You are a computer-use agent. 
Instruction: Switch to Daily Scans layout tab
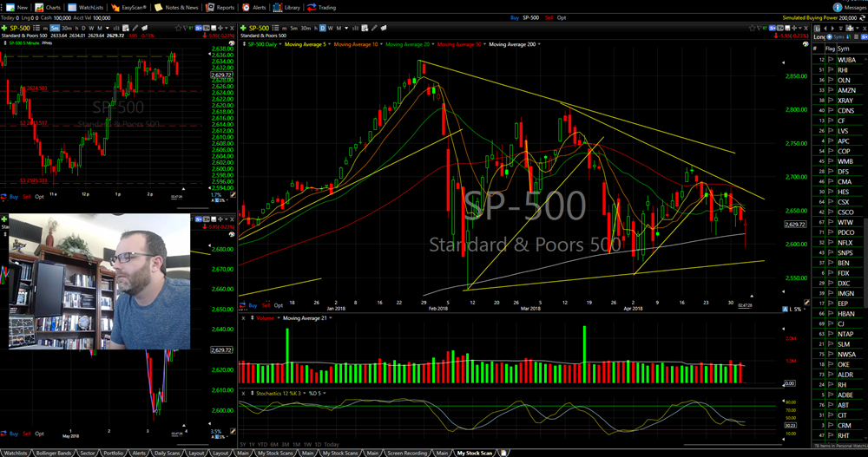click(x=168, y=454)
